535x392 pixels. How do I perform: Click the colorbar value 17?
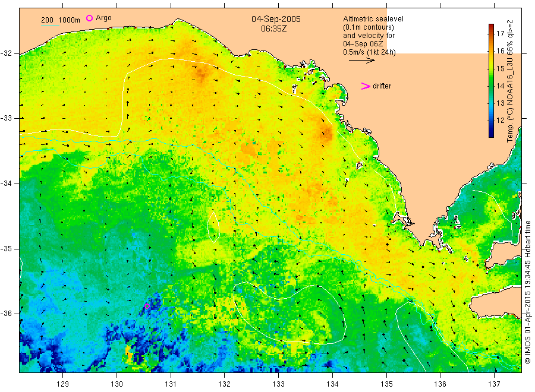[500, 33]
